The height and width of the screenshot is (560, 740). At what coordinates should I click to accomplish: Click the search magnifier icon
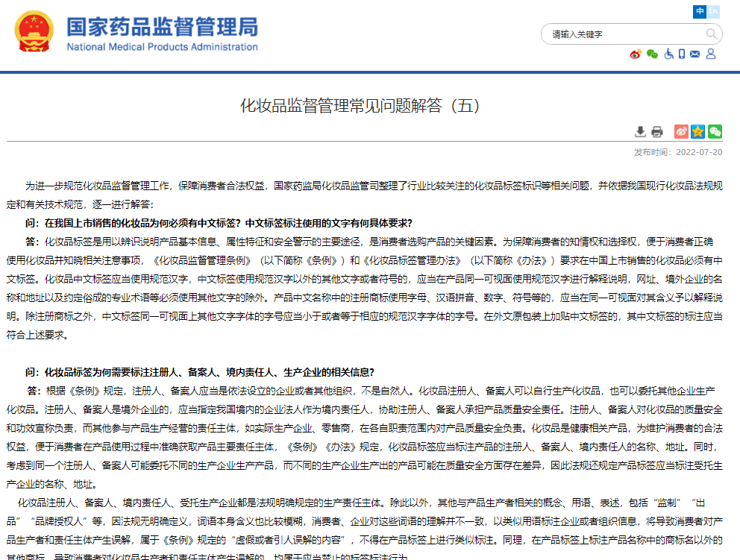click(x=713, y=34)
